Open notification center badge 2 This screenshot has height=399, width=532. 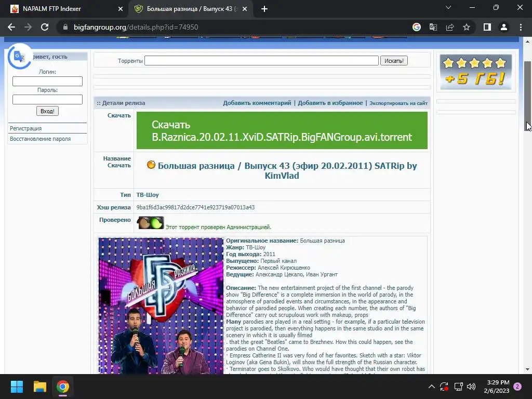pyautogui.click(x=518, y=387)
